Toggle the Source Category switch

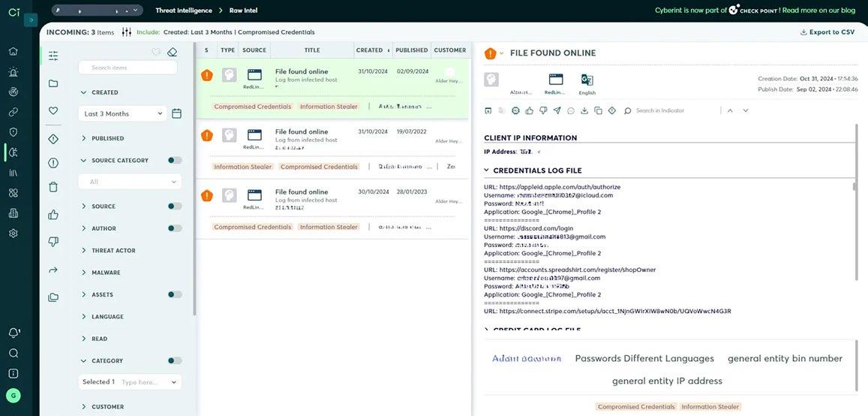pos(175,160)
